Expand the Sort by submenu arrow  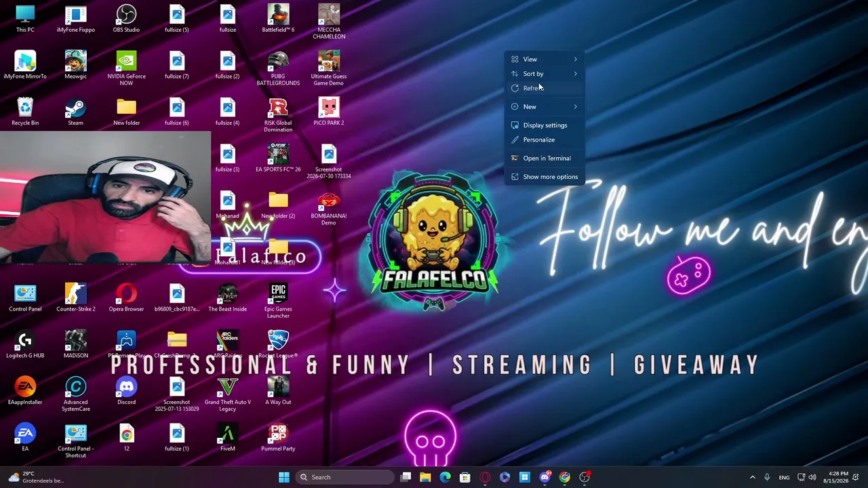pyautogui.click(x=576, y=74)
